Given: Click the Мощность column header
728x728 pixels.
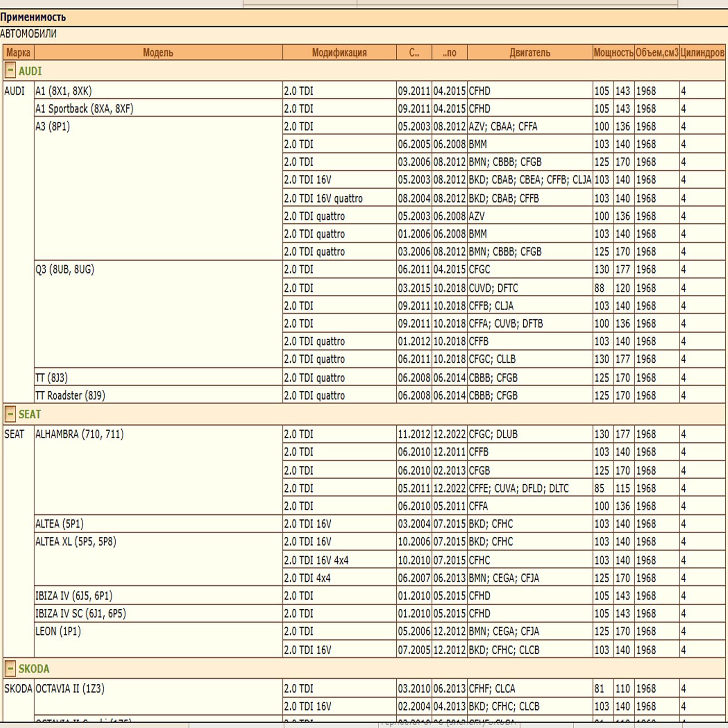Looking at the screenshot, I should pyautogui.click(x=613, y=52).
